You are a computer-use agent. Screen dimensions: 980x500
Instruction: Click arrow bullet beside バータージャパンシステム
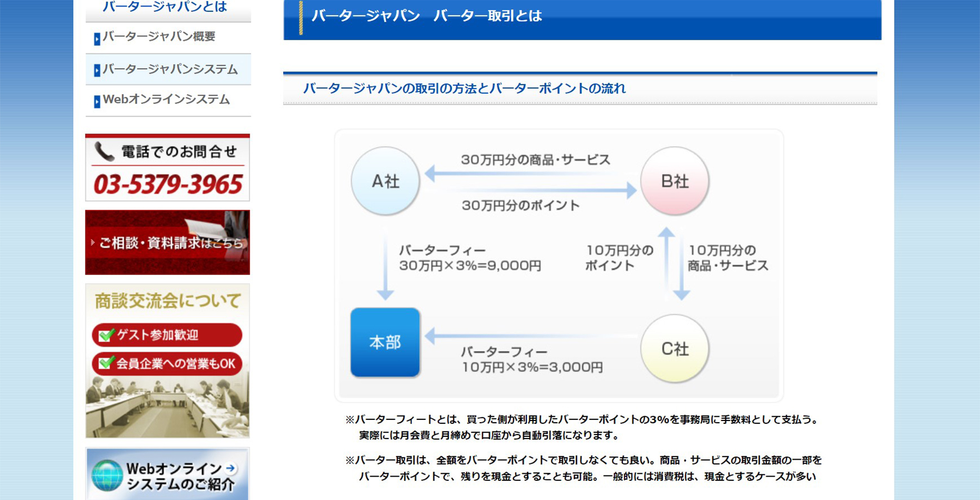(97, 71)
